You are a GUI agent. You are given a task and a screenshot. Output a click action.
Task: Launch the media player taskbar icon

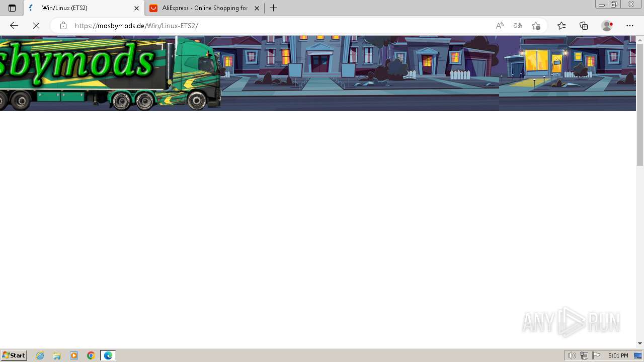click(x=74, y=355)
